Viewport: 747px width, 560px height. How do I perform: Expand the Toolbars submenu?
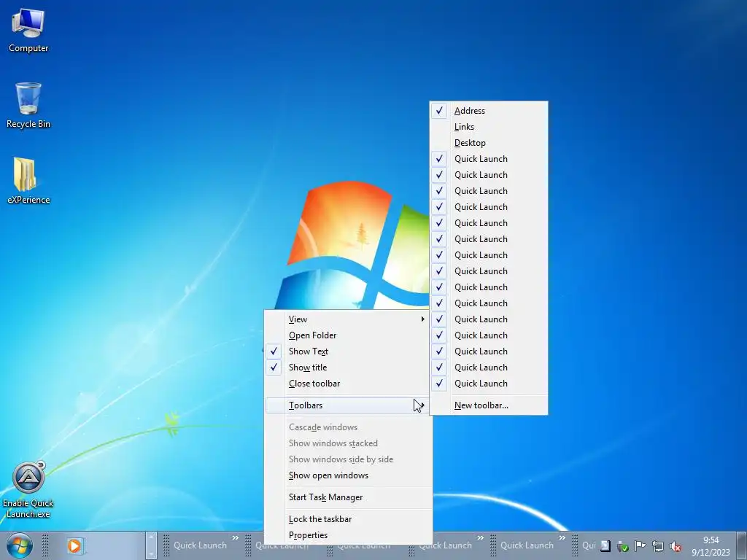click(x=348, y=405)
